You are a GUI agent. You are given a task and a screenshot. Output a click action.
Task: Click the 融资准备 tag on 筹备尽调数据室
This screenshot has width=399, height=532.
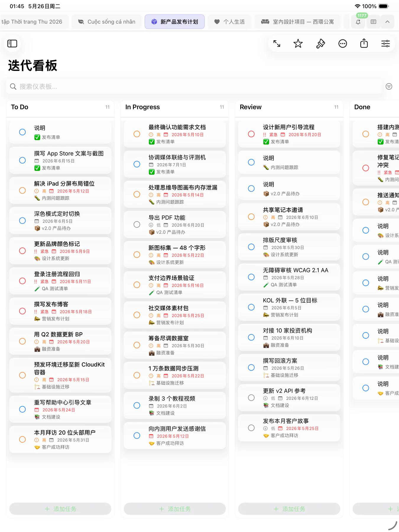tap(165, 353)
